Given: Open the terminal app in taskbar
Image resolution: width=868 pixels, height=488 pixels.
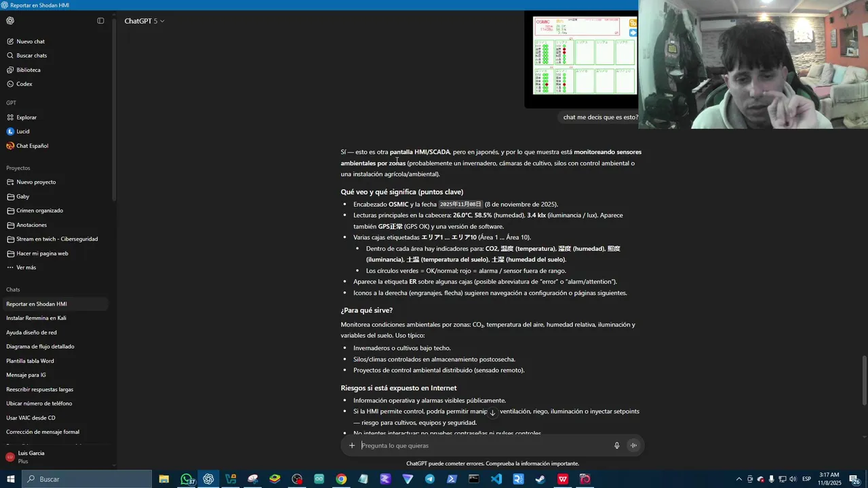Looking at the screenshot, I should [x=474, y=479].
